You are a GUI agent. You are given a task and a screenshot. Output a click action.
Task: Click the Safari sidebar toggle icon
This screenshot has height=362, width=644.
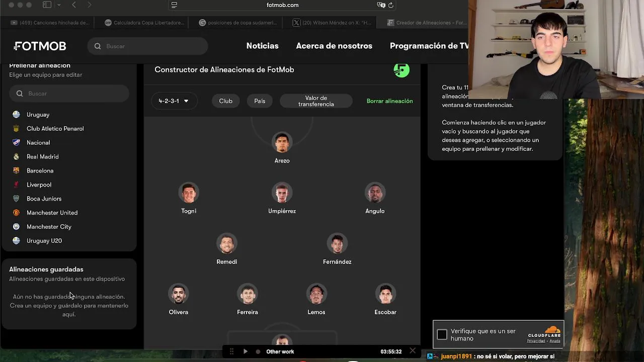[47, 5]
